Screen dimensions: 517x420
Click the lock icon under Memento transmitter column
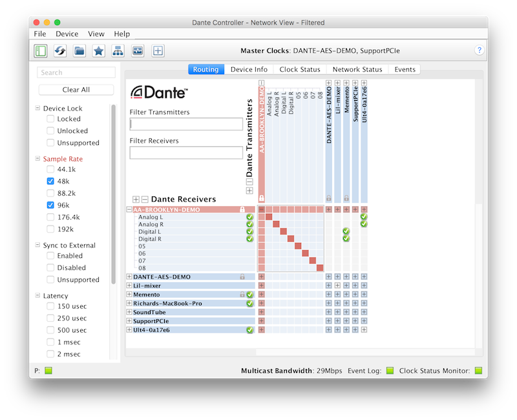click(346, 198)
